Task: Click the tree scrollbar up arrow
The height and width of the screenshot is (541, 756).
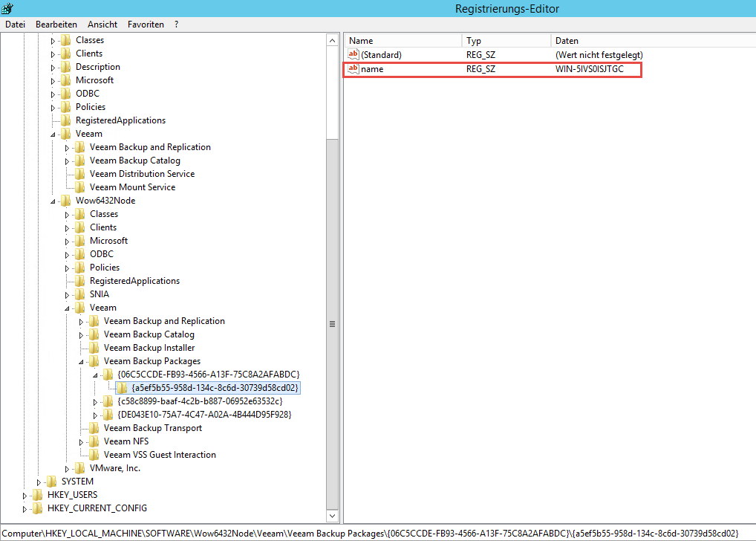Action: click(x=332, y=41)
